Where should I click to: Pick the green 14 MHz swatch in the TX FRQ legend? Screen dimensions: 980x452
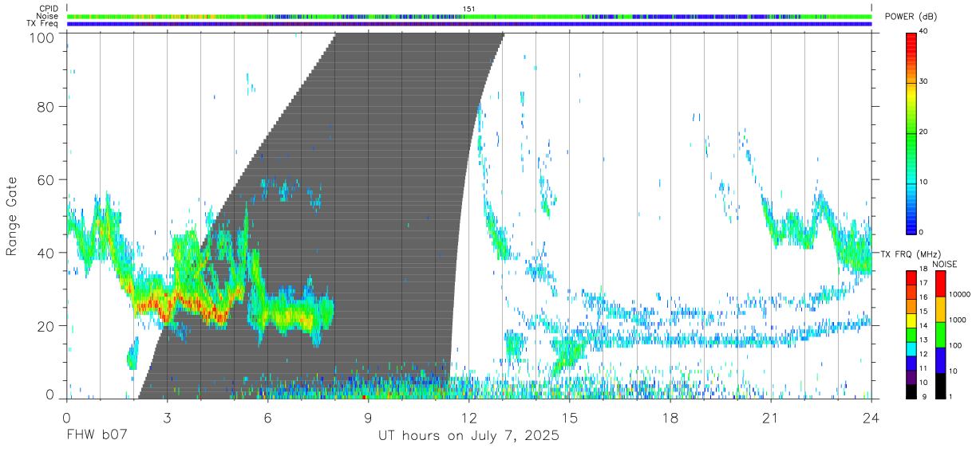pos(911,334)
